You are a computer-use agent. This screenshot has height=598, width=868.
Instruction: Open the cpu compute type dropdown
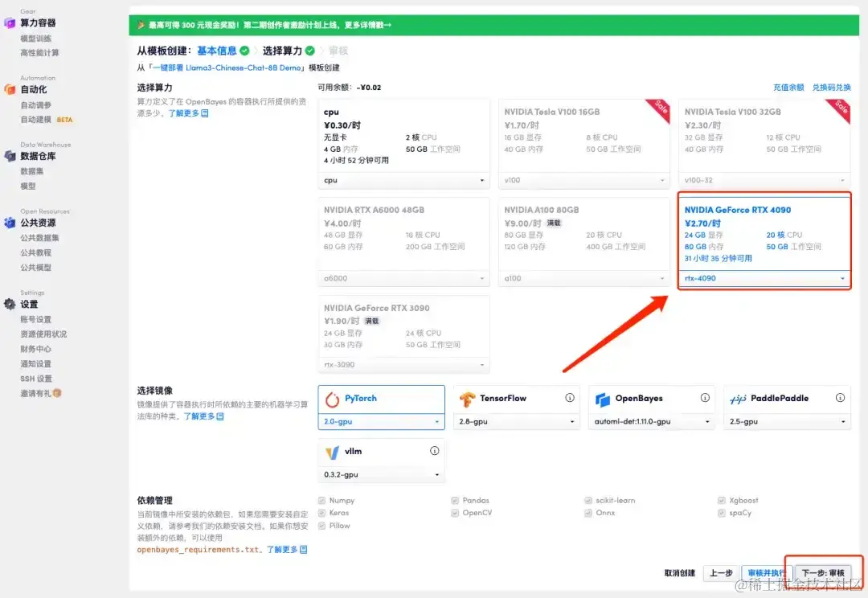pos(404,180)
